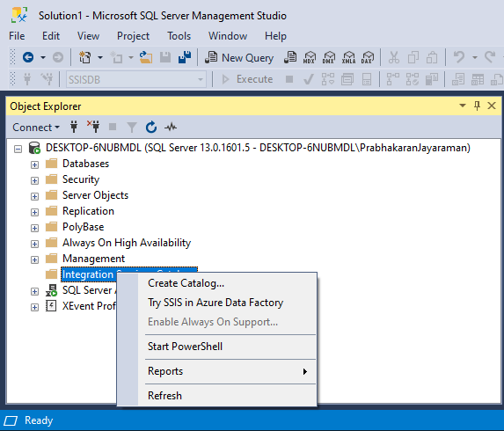504x431 pixels.
Task: Expand the Security folder
Action: coord(34,180)
